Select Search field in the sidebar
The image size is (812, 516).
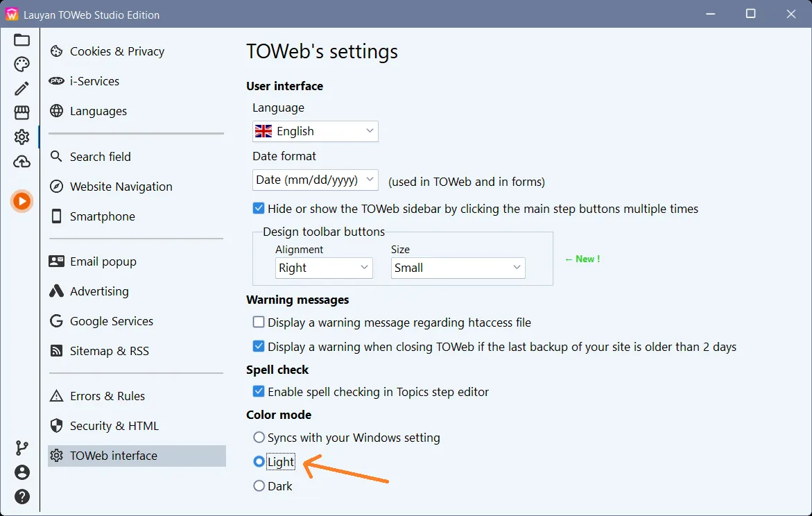tap(101, 157)
